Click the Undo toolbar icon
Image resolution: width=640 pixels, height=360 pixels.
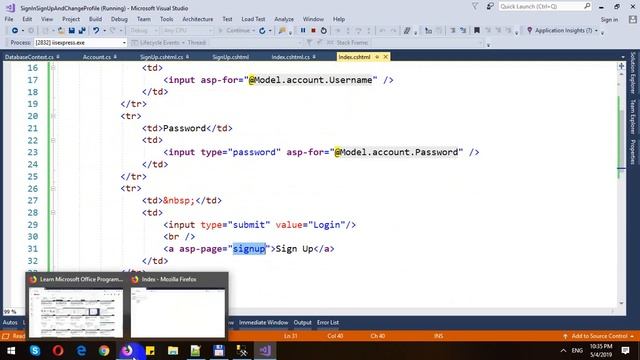pyautogui.click(x=96, y=31)
